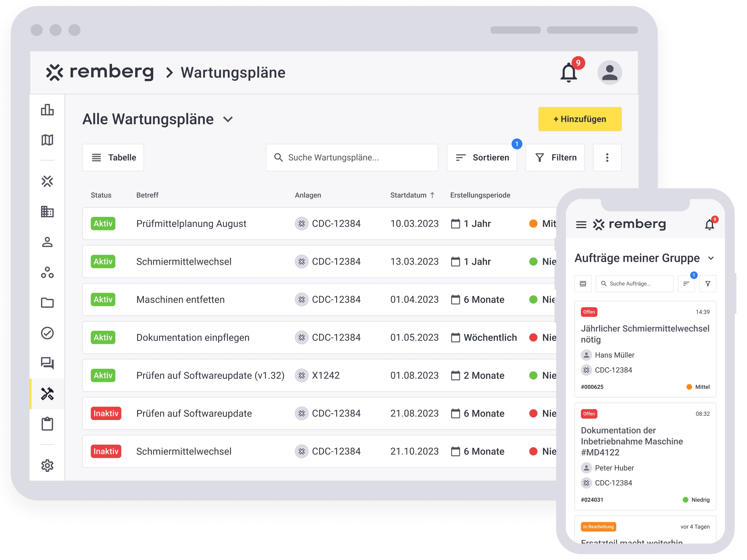Click the Suche Wartungspläne search field
This screenshot has width=747, height=560.
point(352,158)
